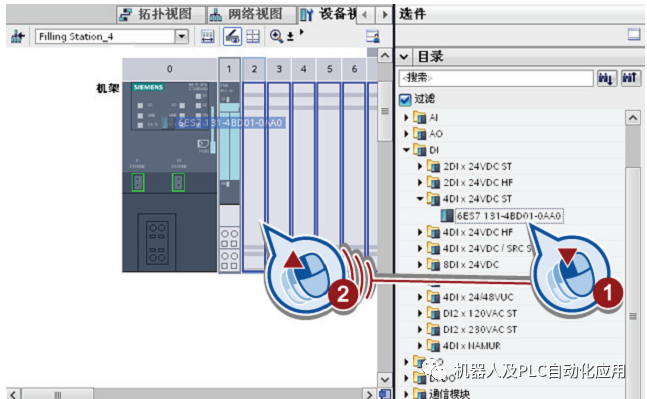This screenshot has height=399, width=647.
Task: Expand the AI folder in catalog
Action: (x=406, y=118)
